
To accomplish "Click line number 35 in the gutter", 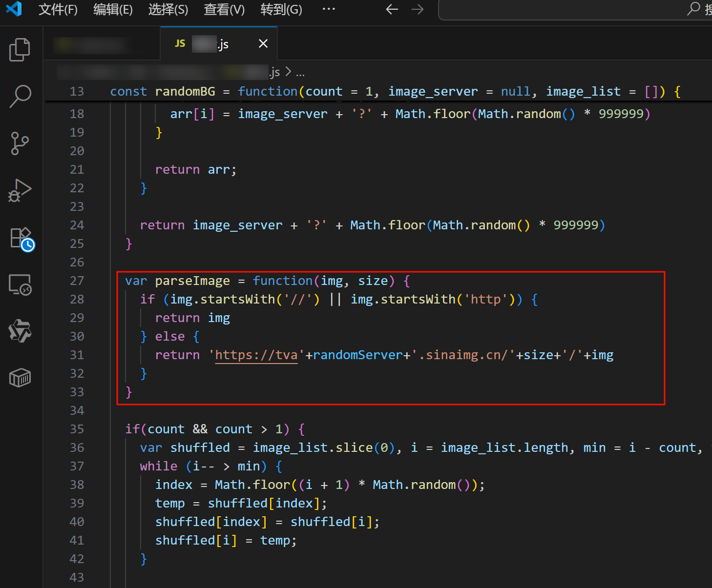I will 77,429.
